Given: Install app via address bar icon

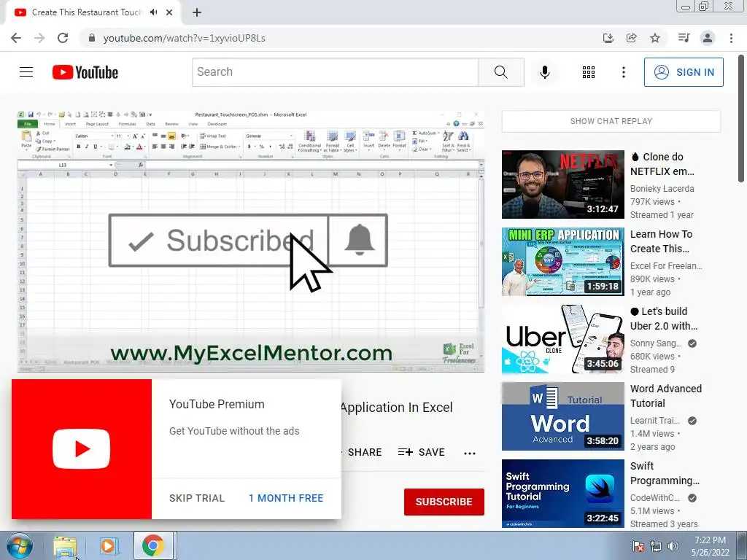Looking at the screenshot, I should point(608,38).
